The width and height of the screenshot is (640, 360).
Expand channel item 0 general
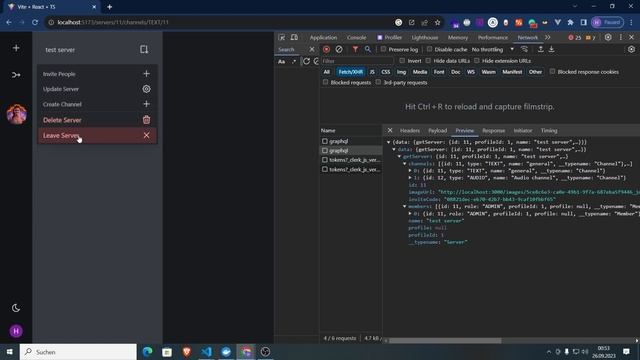click(410, 171)
